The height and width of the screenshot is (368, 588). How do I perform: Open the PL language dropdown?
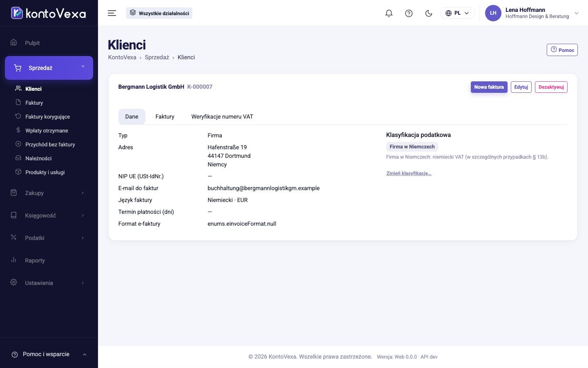pos(457,13)
